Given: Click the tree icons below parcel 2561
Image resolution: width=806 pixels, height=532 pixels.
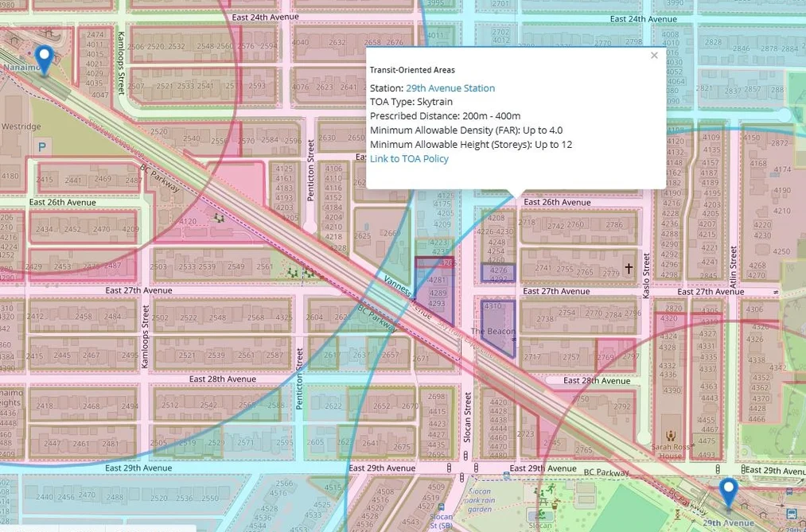Looking at the screenshot, I should click(x=300, y=273).
